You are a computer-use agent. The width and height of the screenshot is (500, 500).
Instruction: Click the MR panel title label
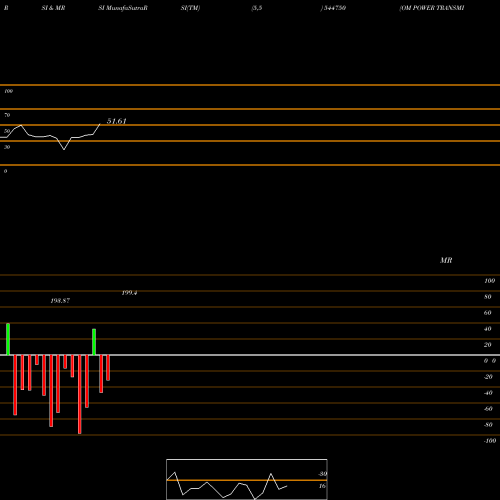click(446, 260)
